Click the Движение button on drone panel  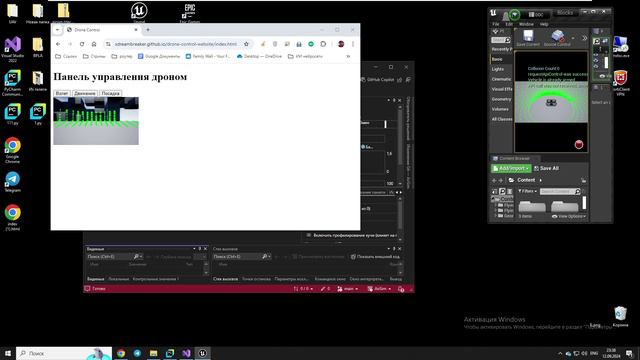point(85,93)
